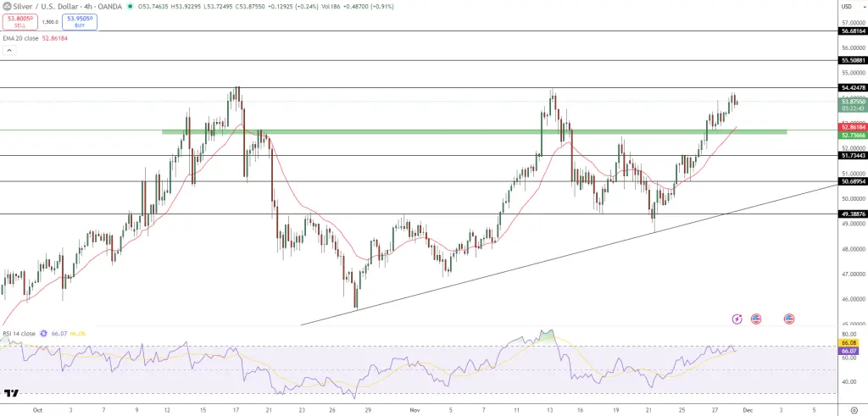Click the EMA legend value 52.86184

55,38
